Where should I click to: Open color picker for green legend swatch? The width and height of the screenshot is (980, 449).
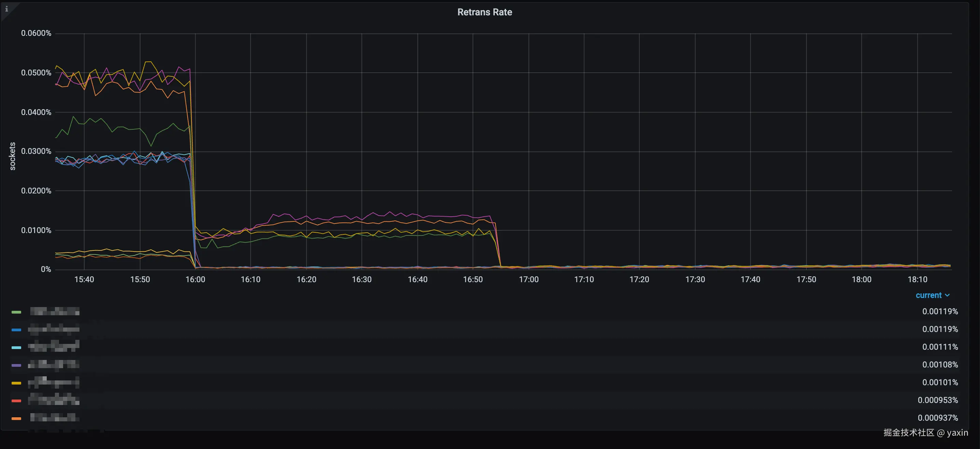pos(16,312)
